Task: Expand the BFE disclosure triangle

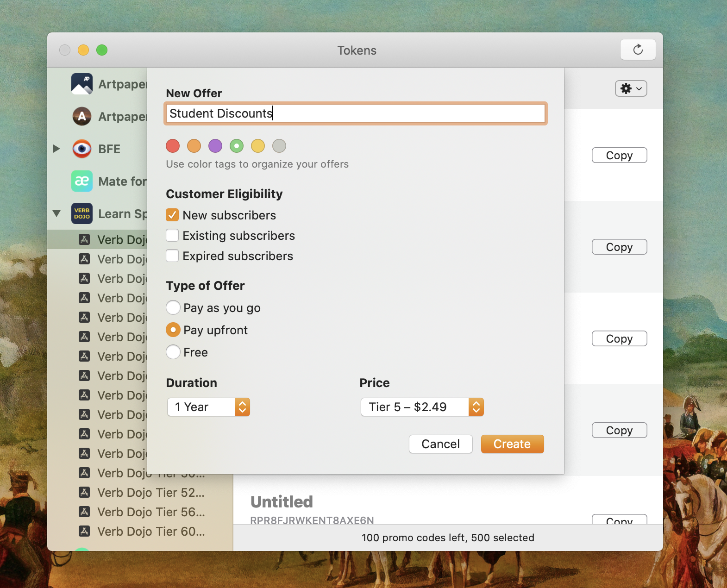Action: [56, 149]
